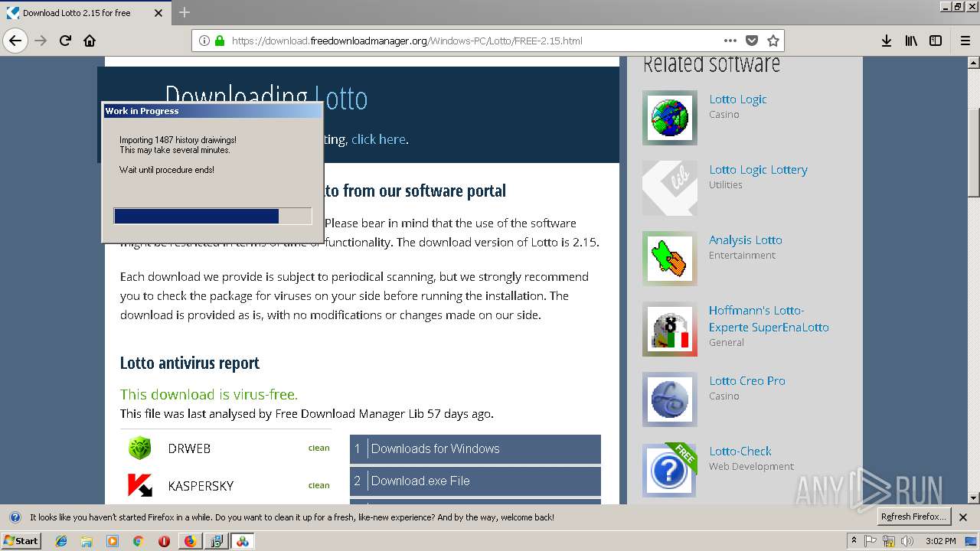Open the Library menu
Viewport: 980px width, 551px height.
point(911,41)
